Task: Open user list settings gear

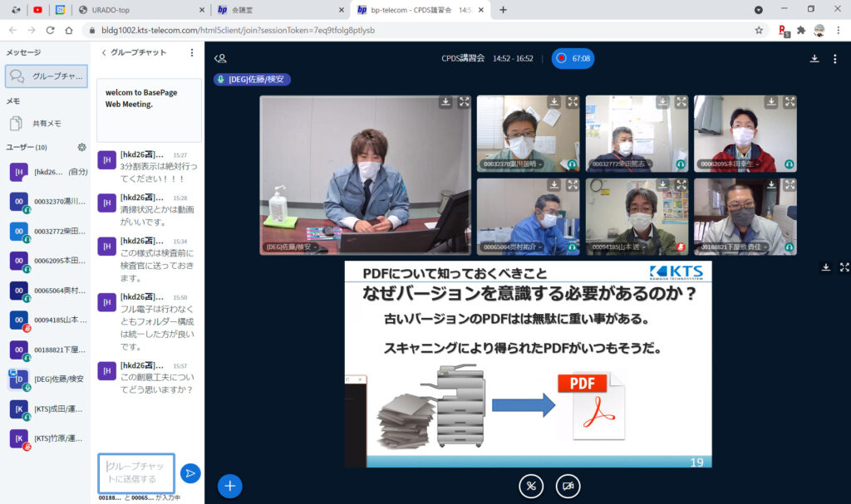Action: pos(81,147)
